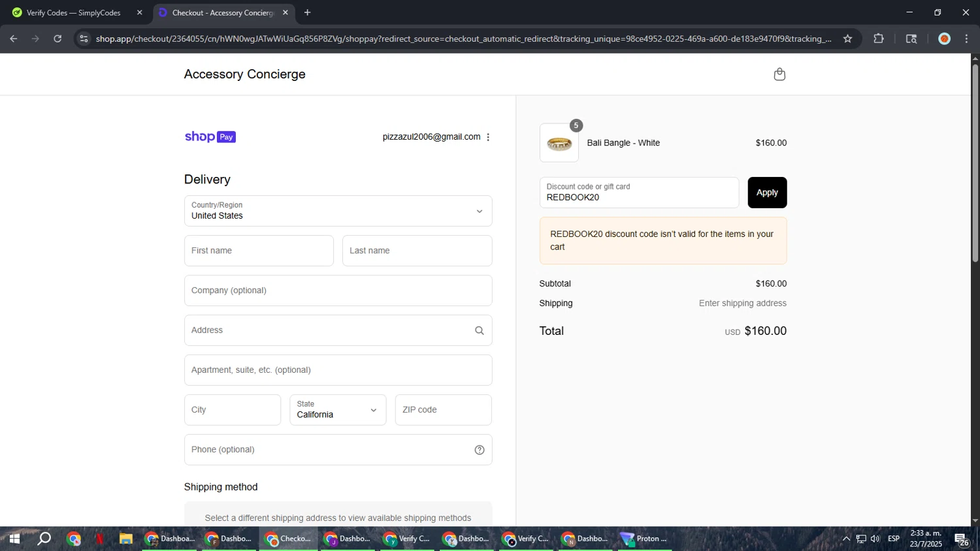Click the Subtotal $160.00 value

(771, 284)
